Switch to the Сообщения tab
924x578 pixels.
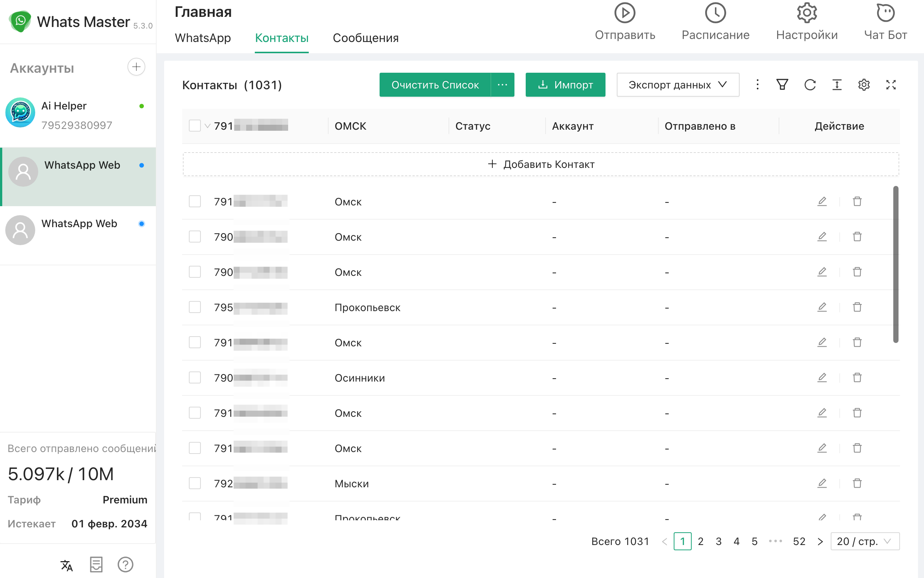365,38
